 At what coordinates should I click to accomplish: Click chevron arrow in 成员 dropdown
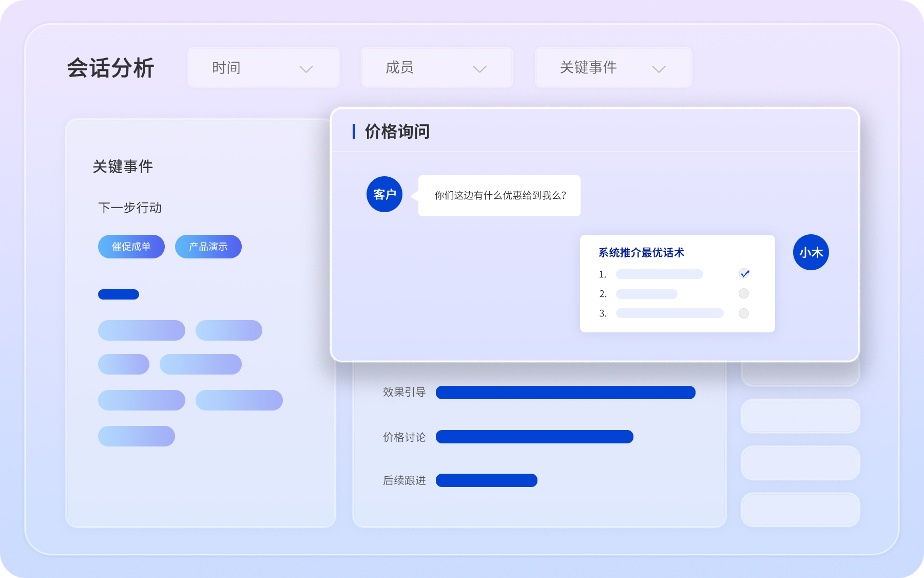[479, 69]
